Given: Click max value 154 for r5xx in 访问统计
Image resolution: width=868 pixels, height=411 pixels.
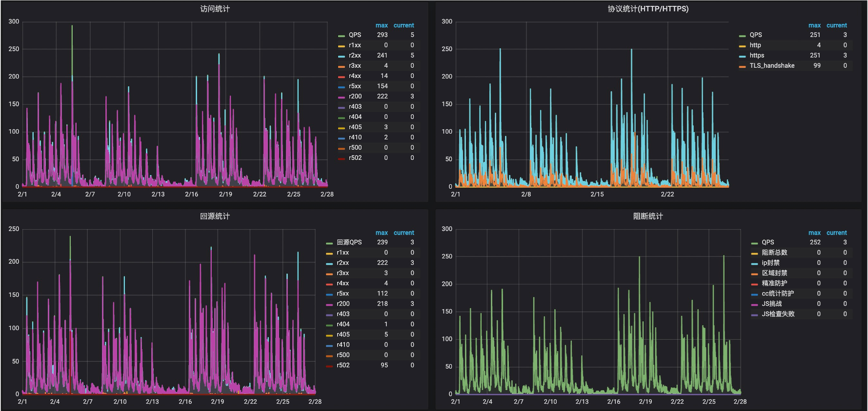Looking at the screenshot, I should 382,86.
